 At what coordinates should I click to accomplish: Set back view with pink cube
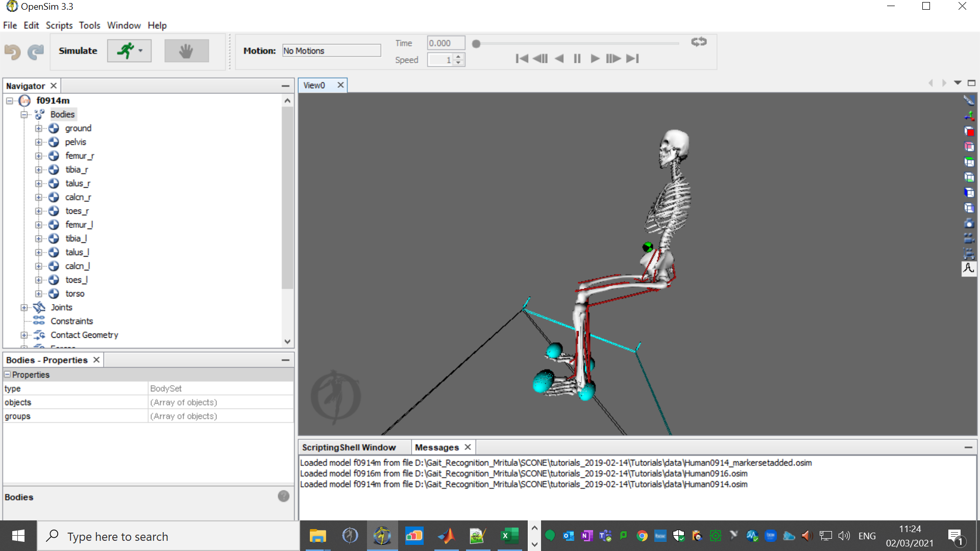[969, 146]
